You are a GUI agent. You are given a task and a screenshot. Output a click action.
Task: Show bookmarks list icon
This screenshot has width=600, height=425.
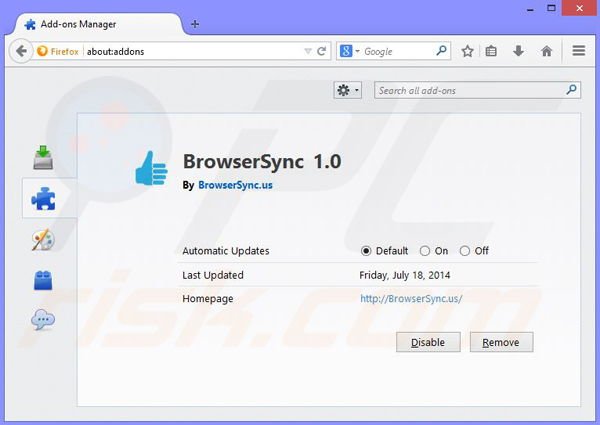[491, 51]
